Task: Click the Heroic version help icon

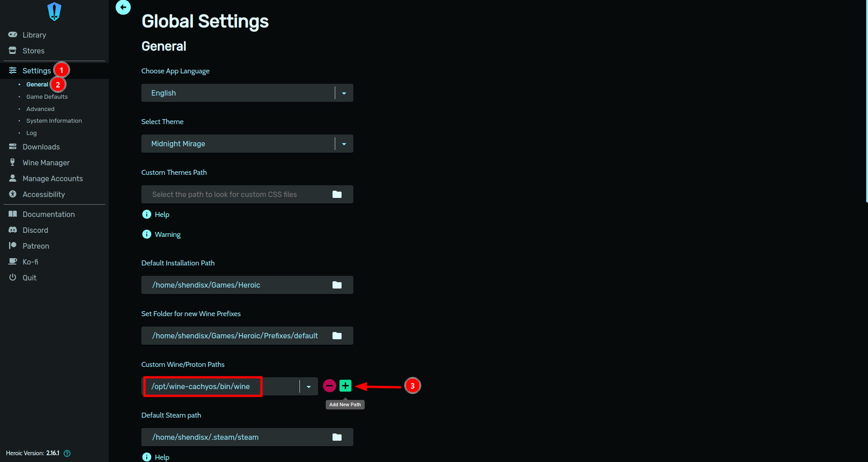Action: [67, 453]
